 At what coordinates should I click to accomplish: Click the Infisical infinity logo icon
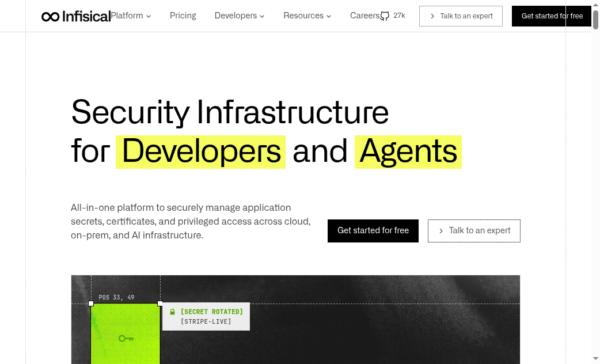[50, 17]
